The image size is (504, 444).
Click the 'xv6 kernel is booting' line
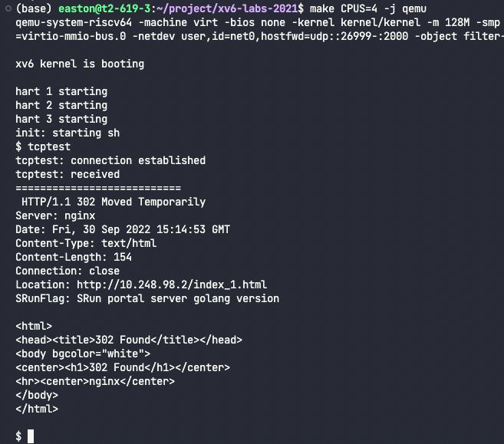point(80,64)
